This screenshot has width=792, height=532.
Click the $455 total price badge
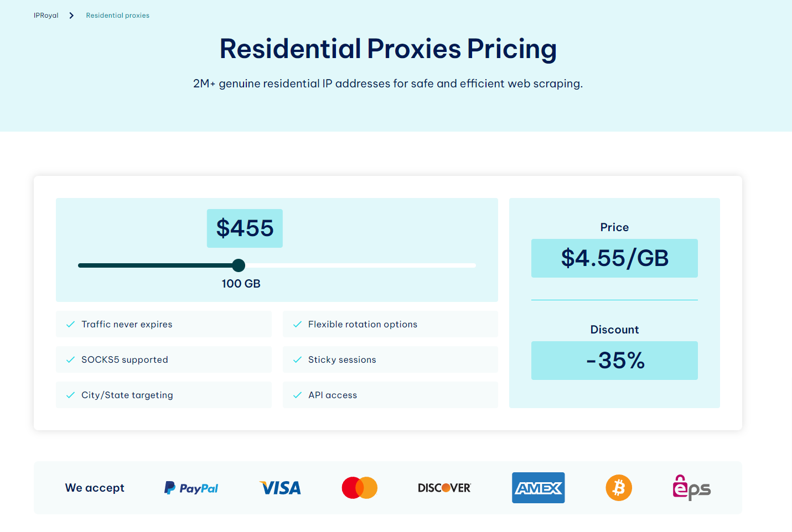[x=245, y=228]
